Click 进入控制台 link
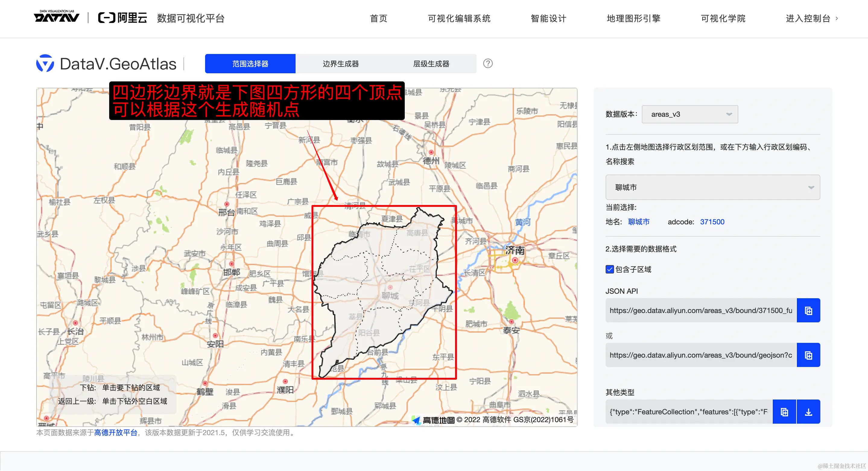 click(808, 18)
